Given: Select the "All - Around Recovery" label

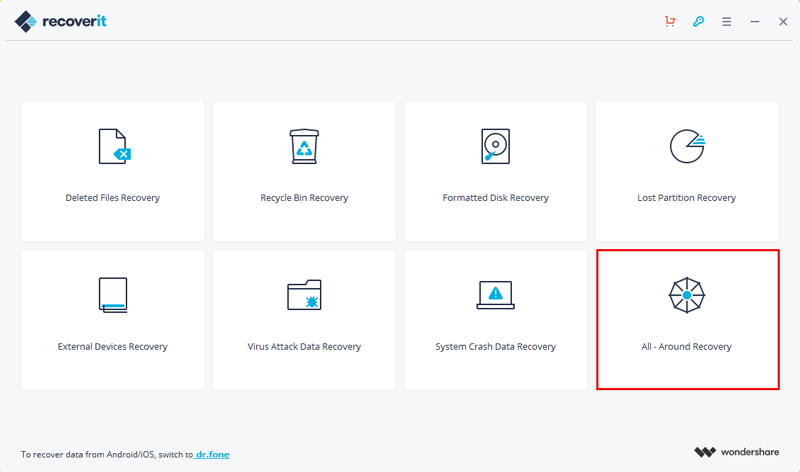Looking at the screenshot, I should [687, 346].
